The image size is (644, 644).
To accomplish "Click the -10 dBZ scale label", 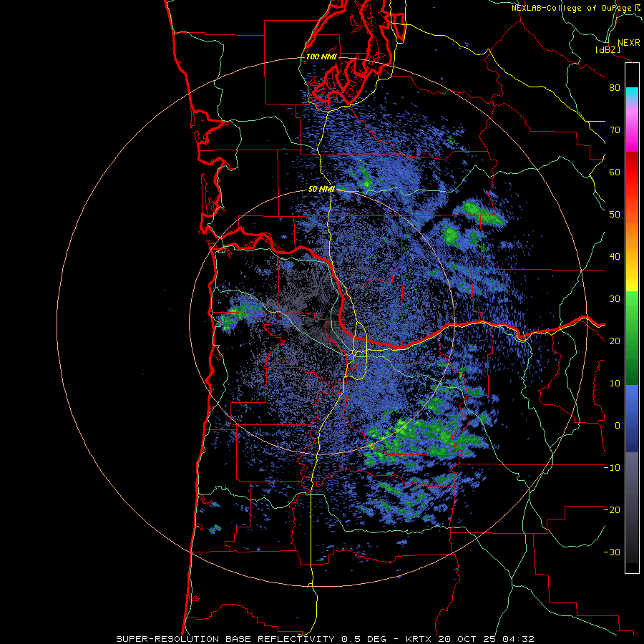I will [612, 468].
